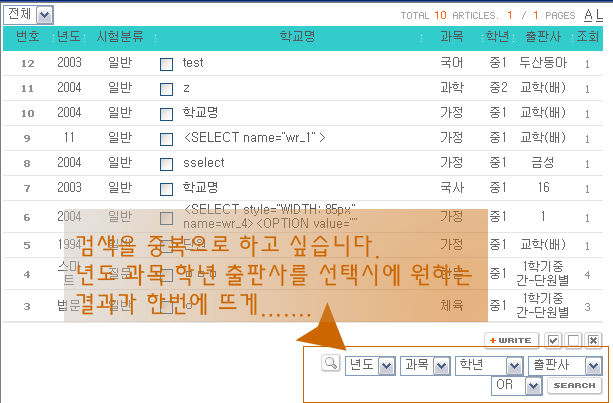The image size is (613, 403).
Task: Click the SEARCH button
Action: [574, 386]
